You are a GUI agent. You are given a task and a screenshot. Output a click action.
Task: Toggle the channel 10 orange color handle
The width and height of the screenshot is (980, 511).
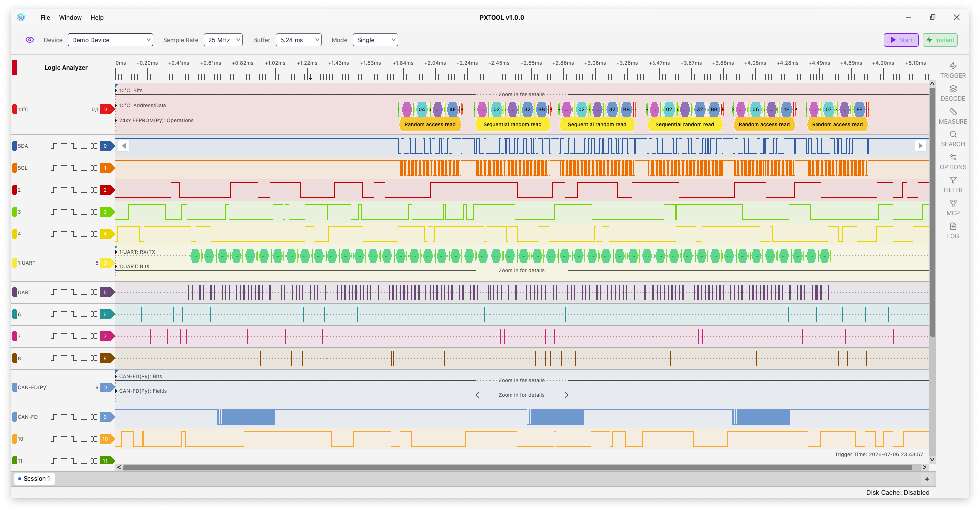click(x=15, y=439)
